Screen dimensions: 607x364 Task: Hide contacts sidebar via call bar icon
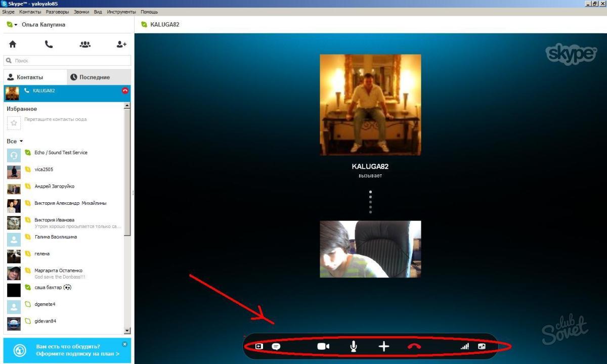pos(259,347)
